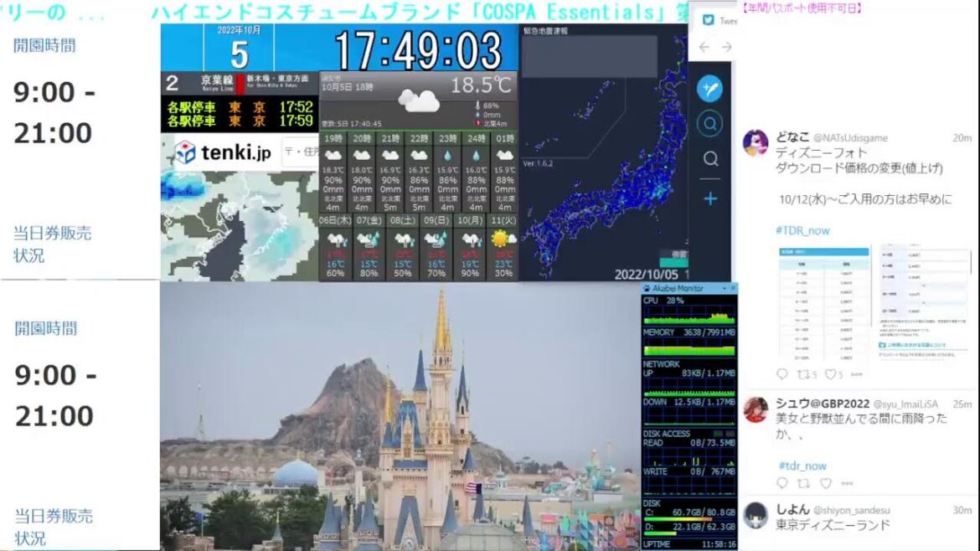The height and width of the screenshot is (551, 980).
Task: Open the Akabei Monitor title dropdown arrow
Action: point(725,289)
